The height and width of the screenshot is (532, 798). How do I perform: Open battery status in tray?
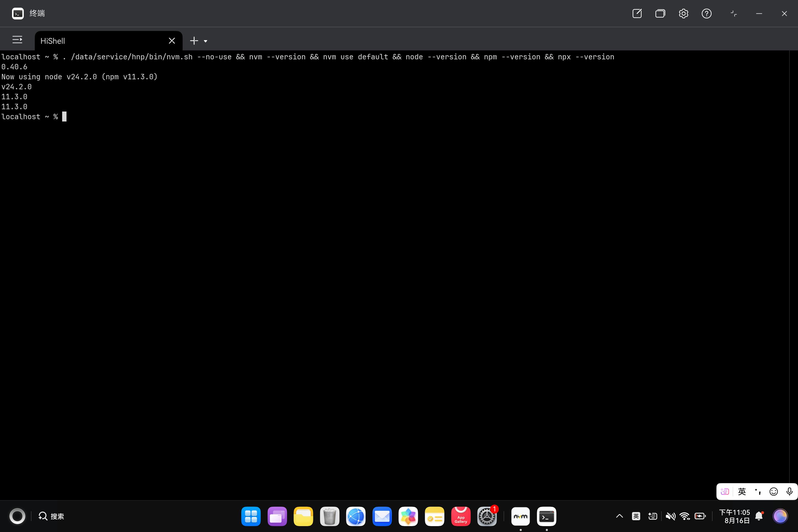point(700,516)
